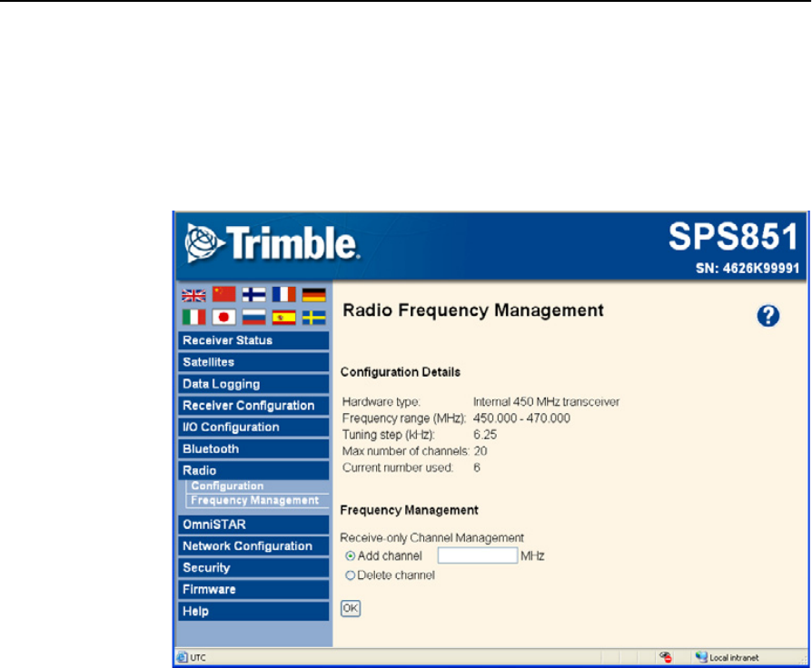812x668 pixels.
Task: Open the Help menu item
Action: pyautogui.click(x=253, y=612)
